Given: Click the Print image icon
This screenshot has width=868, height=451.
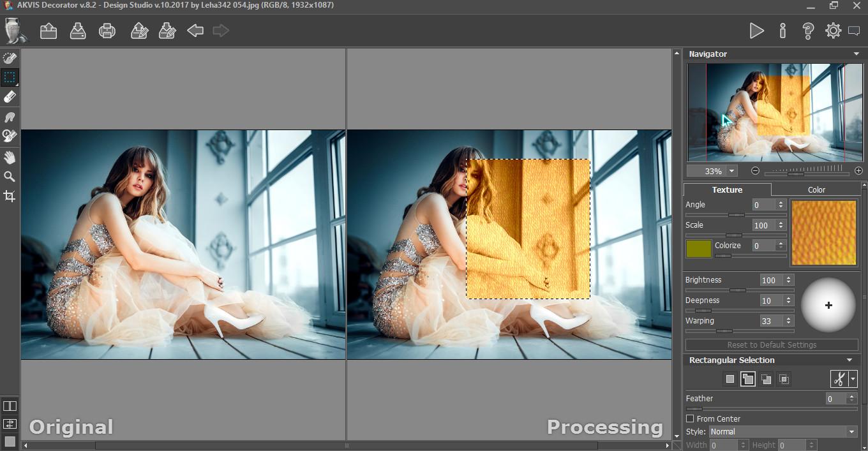Looking at the screenshot, I should 107,31.
